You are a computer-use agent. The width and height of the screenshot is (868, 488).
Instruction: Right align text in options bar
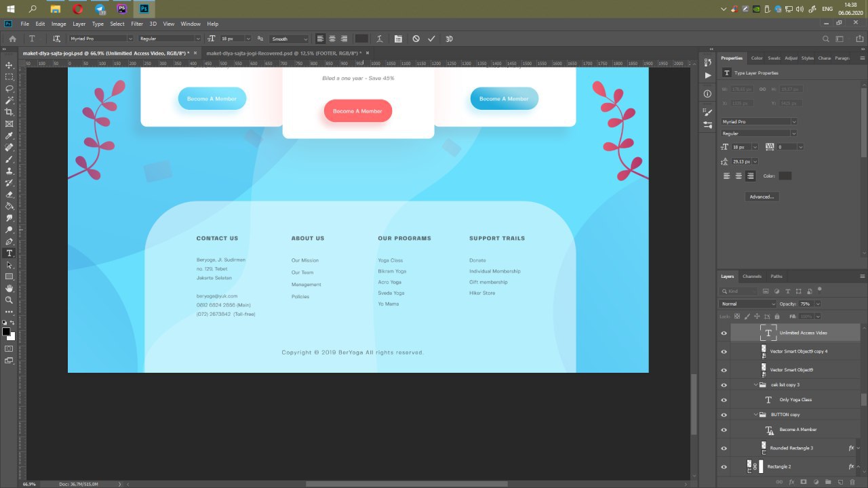point(344,39)
